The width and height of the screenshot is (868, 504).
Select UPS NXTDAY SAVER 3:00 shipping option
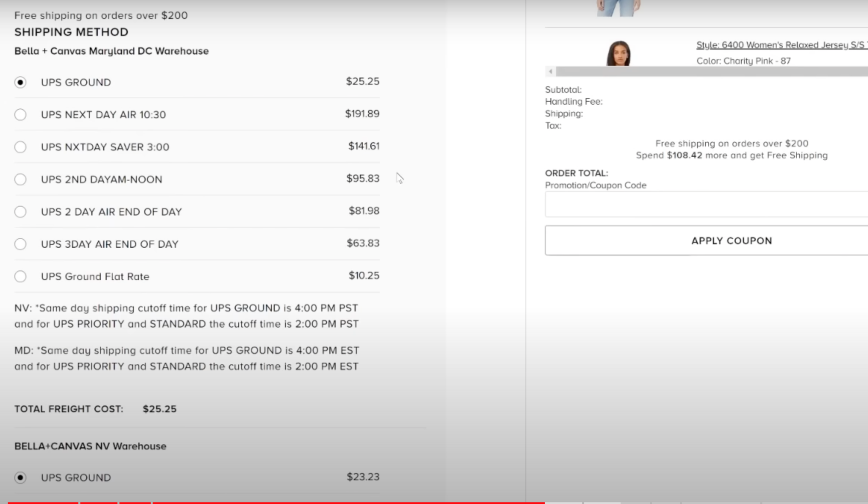pos(20,147)
